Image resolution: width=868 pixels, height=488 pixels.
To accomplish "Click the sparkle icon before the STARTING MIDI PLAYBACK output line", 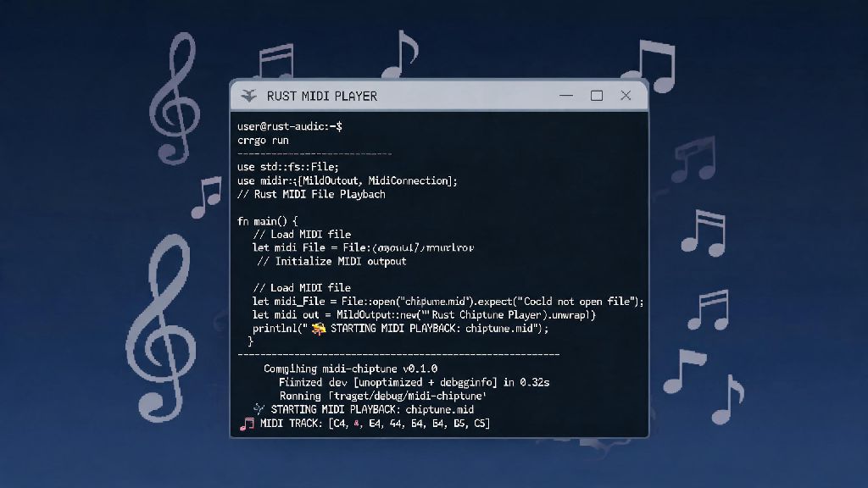I will point(259,409).
